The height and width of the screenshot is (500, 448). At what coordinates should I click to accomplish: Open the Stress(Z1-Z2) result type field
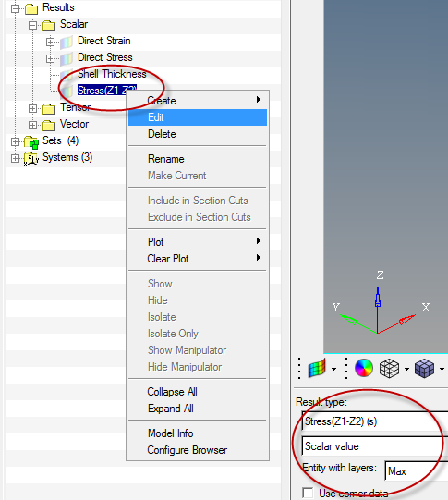pyautogui.click(x=375, y=421)
